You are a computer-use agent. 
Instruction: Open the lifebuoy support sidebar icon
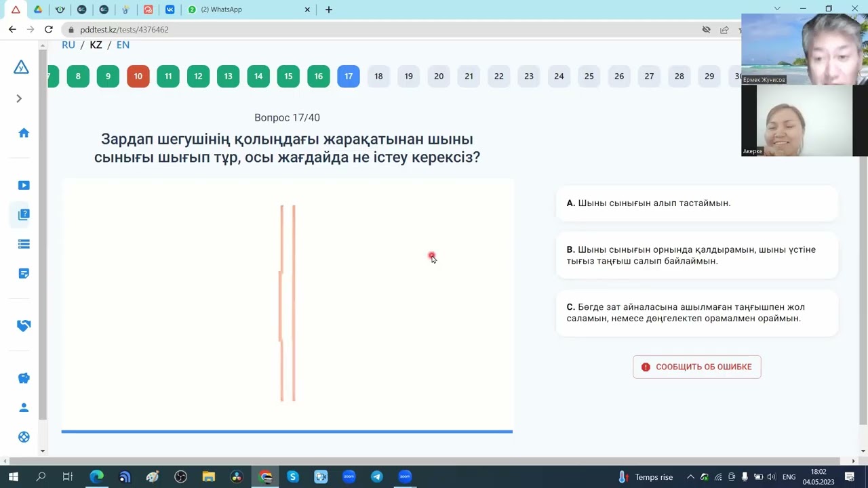[24, 437]
